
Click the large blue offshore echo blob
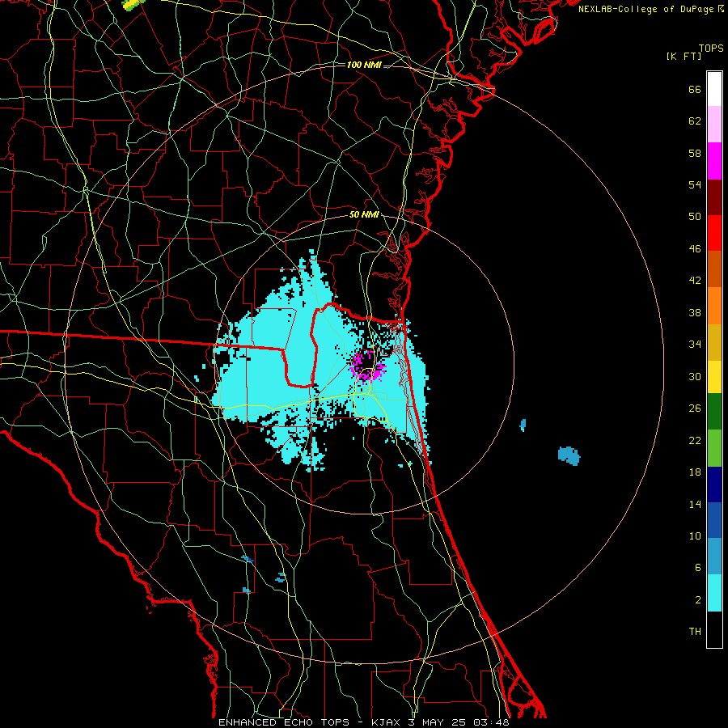click(x=569, y=456)
